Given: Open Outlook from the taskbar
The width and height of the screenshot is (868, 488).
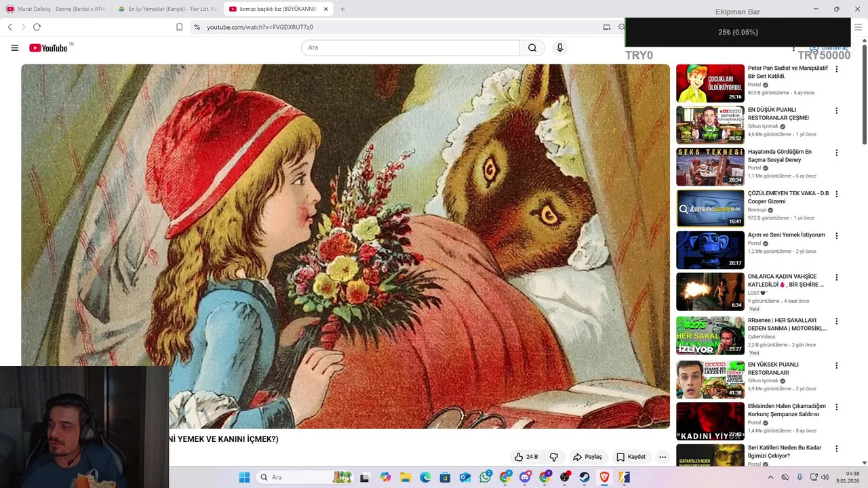Looking at the screenshot, I should [x=465, y=477].
